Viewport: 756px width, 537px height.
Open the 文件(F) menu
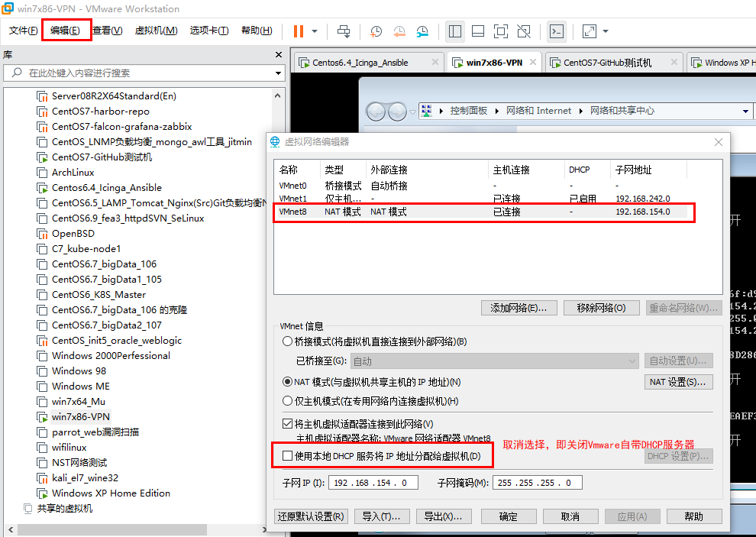tap(23, 31)
